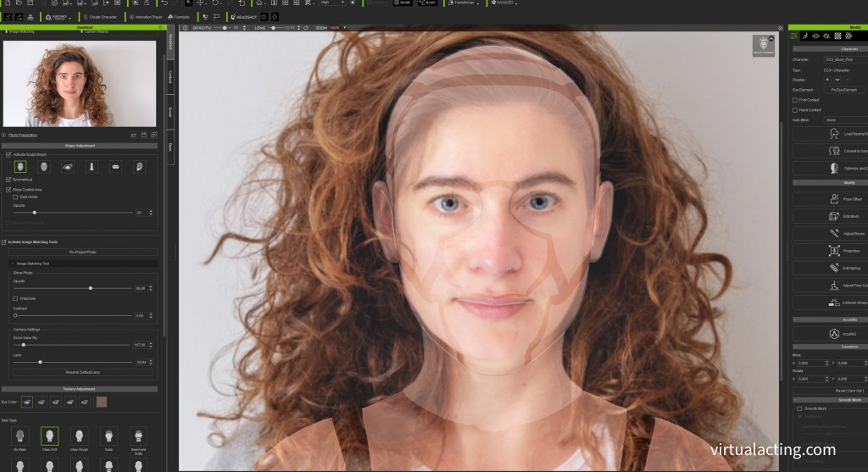Viewport: 868px width, 472px height.
Task: Select the Modify tab in the top toolbar
Action: click(403, 3)
